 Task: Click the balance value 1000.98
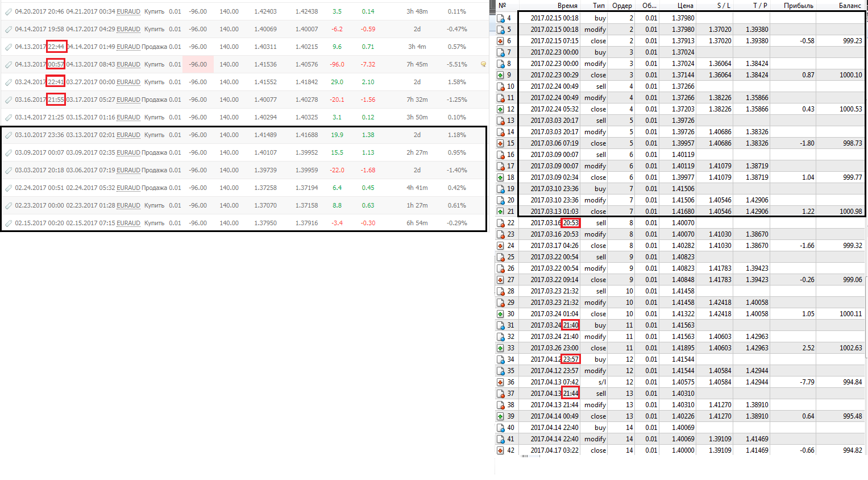(850, 212)
